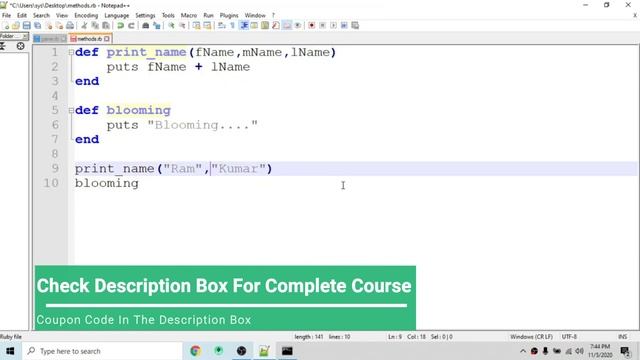The width and height of the screenshot is (640, 360).
Task: Save the file using the Save icon
Action: (x=27, y=25)
